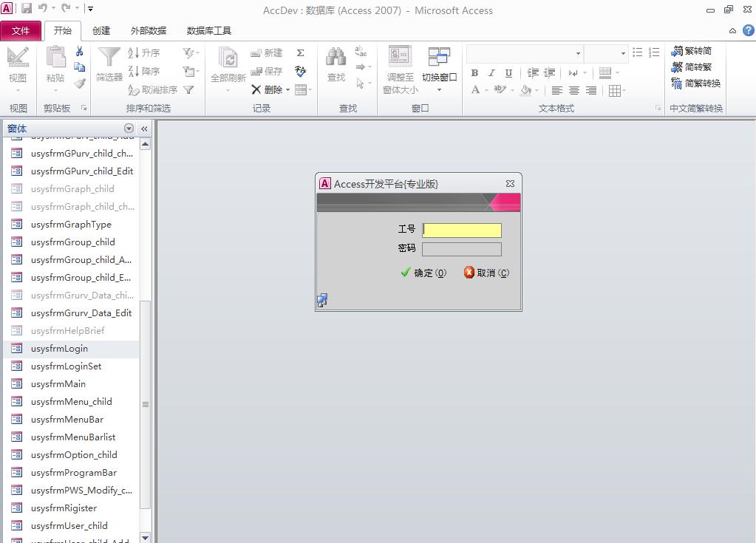Switch to the 外部数据 tab
The image size is (756, 543).
click(149, 31)
